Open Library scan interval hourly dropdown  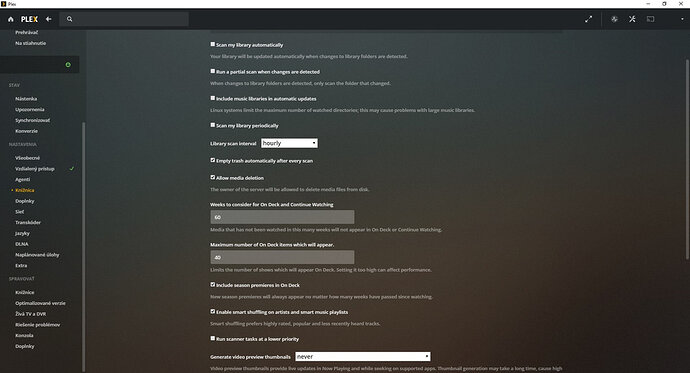click(289, 143)
